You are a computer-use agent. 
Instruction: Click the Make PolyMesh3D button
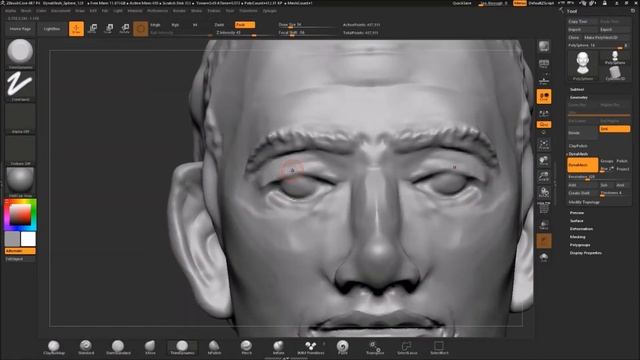point(607,37)
